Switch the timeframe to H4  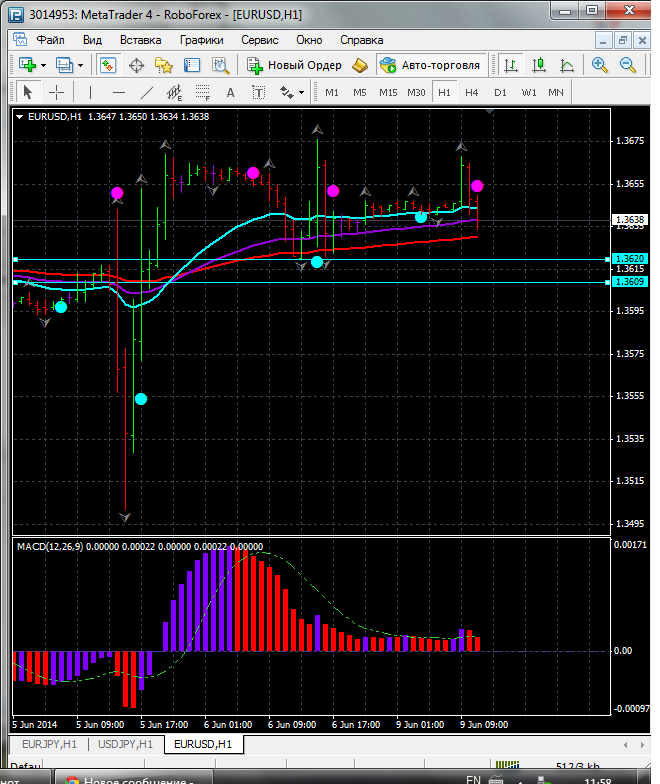click(471, 92)
